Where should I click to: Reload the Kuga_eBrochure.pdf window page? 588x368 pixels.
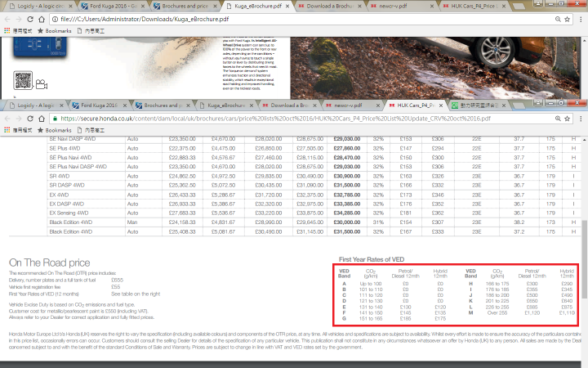click(x=30, y=19)
